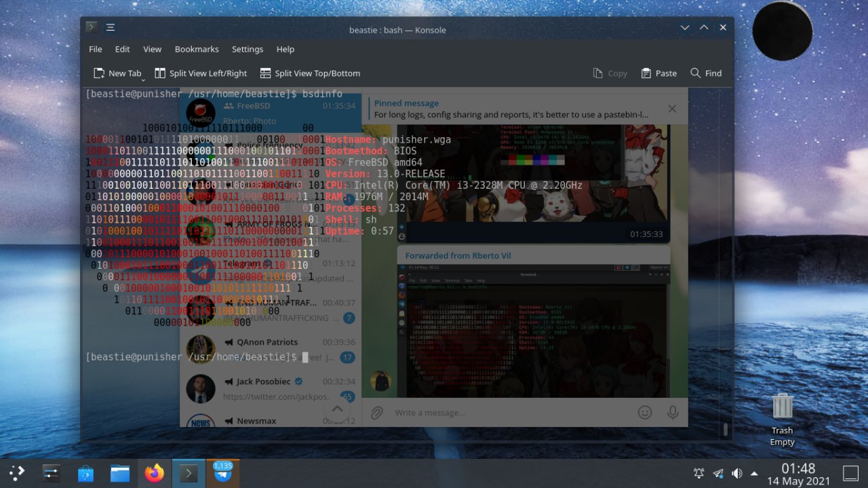
Task: Click the New Tab toolbar button
Action: pos(117,73)
